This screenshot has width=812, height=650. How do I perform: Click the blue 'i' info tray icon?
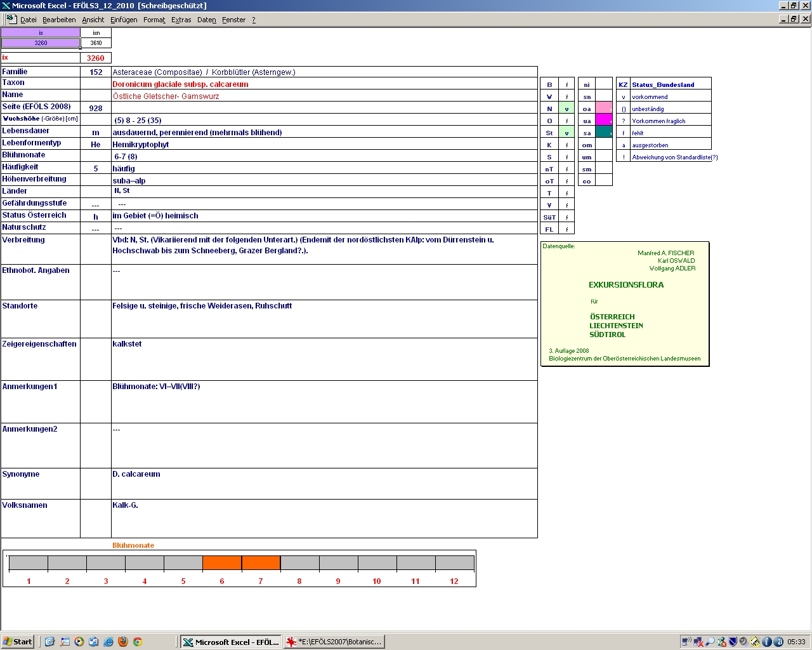tap(767, 642)
